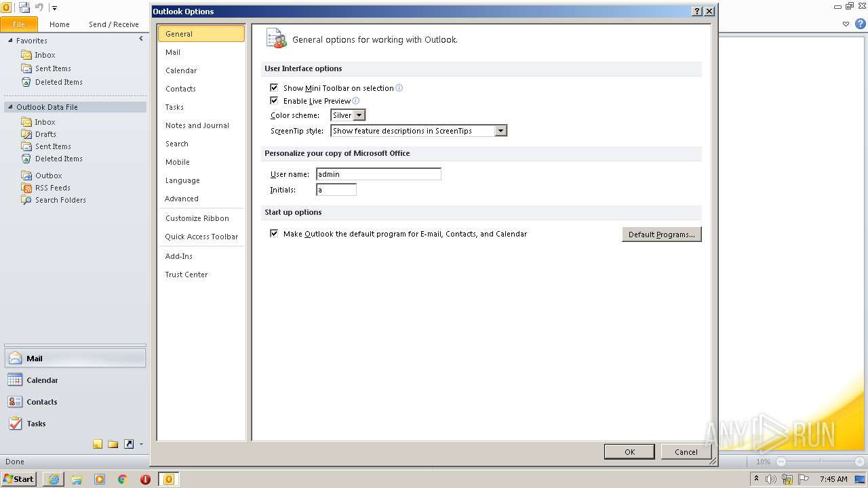
Task: Collapse the Favorites group
Action: coord(10,41)
